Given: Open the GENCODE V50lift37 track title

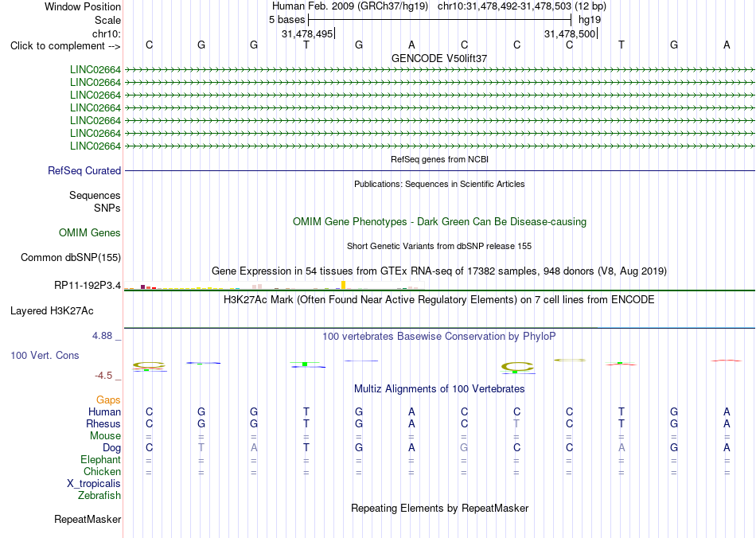Looking at the screenshot, I should 439,58.
